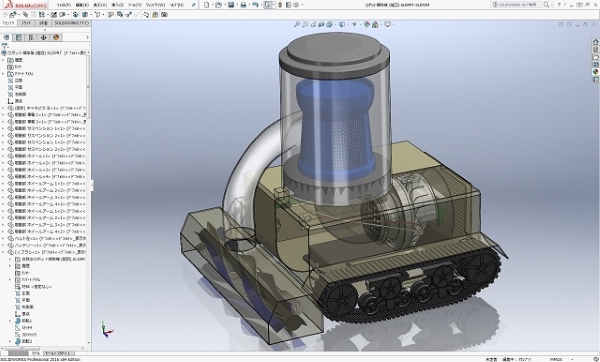Open SOLIDWORKS Resources home icon in task pane
Viewport: 600px width, 362px height.
(x=595, y=42)
